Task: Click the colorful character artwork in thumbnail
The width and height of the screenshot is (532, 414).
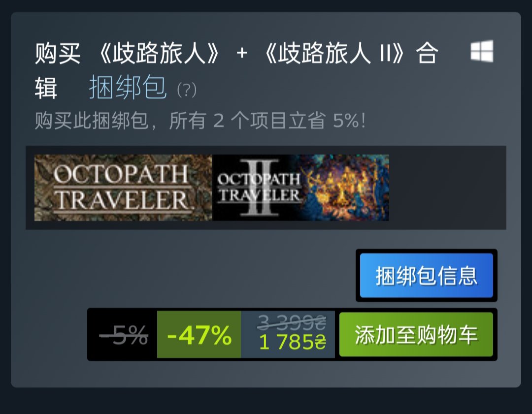Action: coord(345,188)
